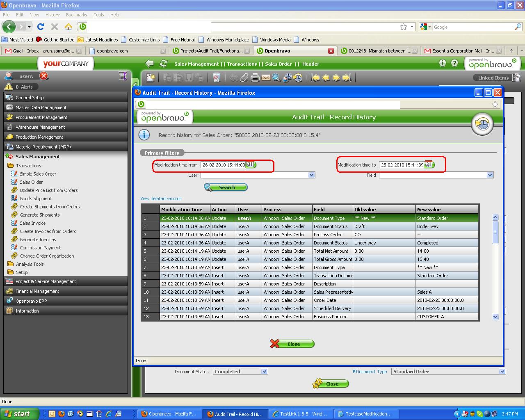Click the refresh icon beside breadcrumb
The height and width of the screenshot is (420, 525).
click(x=163, y=64)
